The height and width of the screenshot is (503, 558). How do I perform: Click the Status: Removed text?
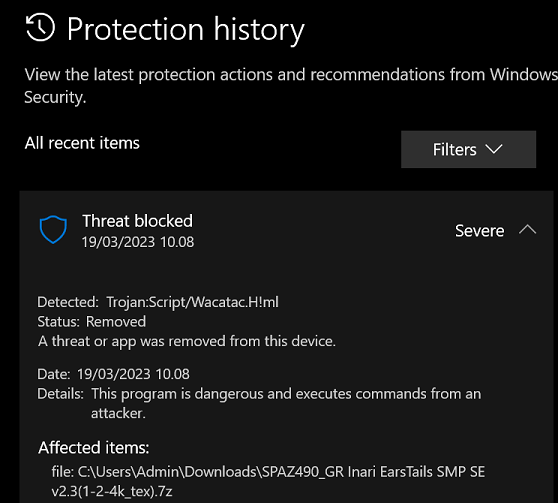point(91,322)
